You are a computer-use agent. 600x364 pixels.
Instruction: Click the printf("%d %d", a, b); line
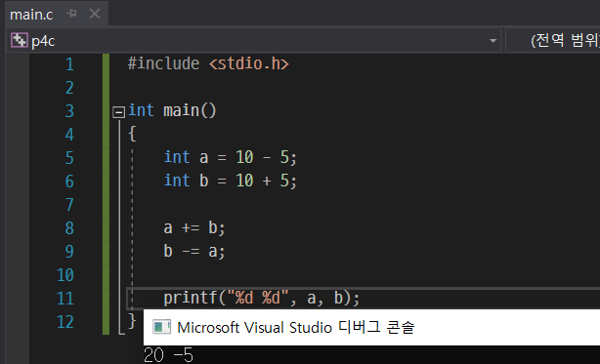click(x=261, y=298)
